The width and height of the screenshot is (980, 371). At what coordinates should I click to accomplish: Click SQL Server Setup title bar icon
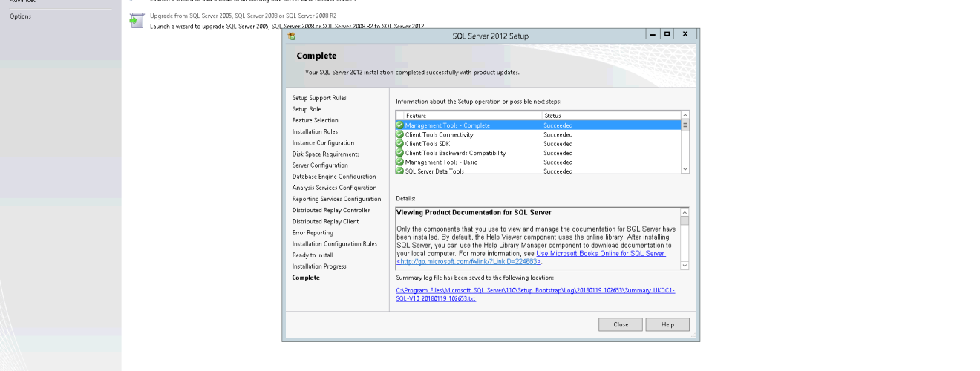pos(292,36)
